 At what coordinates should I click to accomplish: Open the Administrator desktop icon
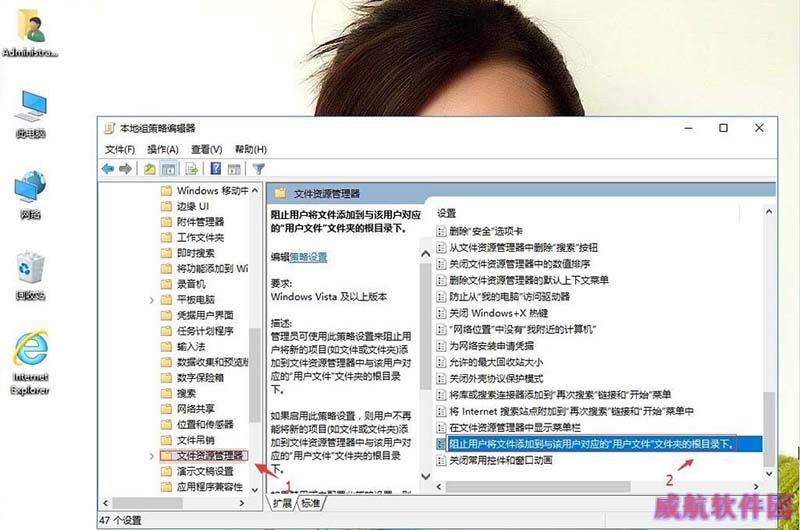tap(31, 33)
